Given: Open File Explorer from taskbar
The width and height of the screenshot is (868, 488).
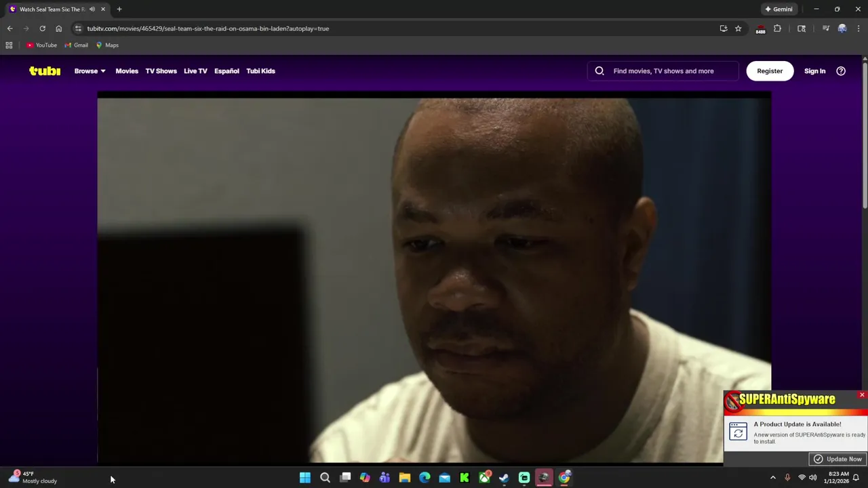Looking at the screenshot, I should coord(405,478).
